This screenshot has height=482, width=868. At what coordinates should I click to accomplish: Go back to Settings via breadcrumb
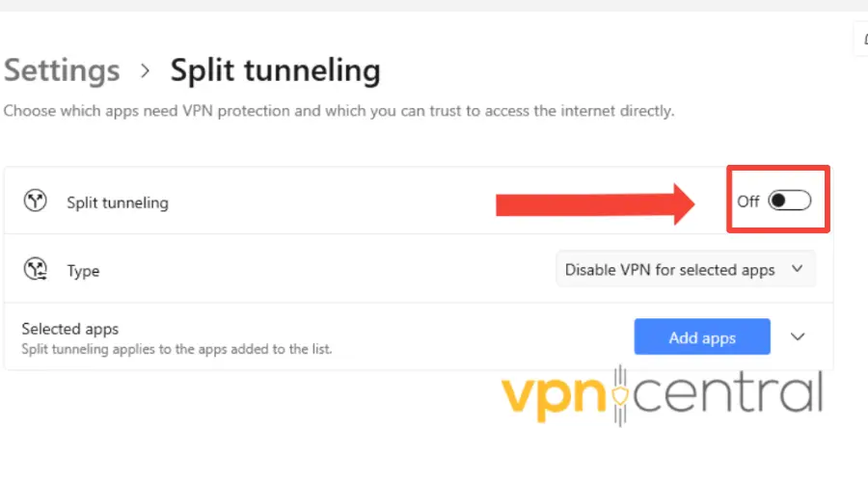point(62,71)
